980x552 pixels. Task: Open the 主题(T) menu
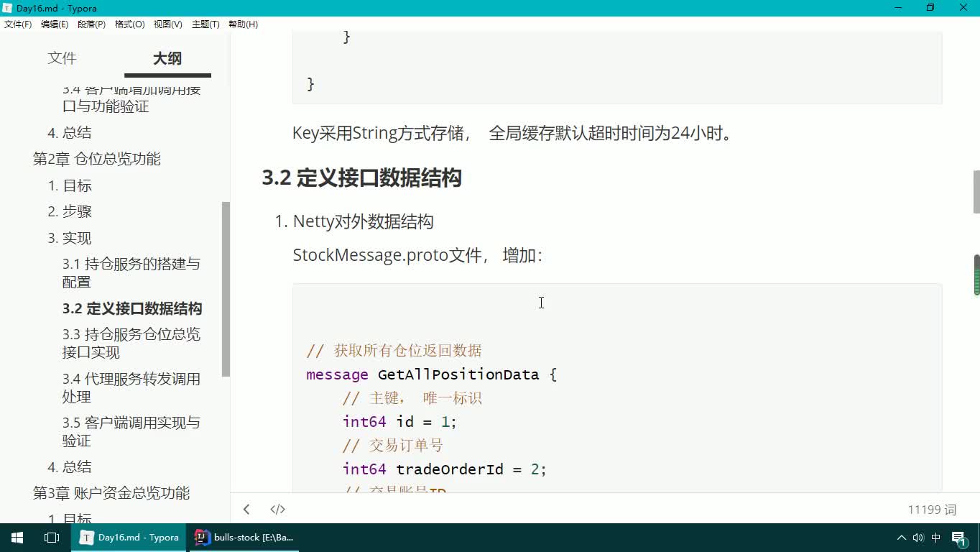tap(205, 24)
